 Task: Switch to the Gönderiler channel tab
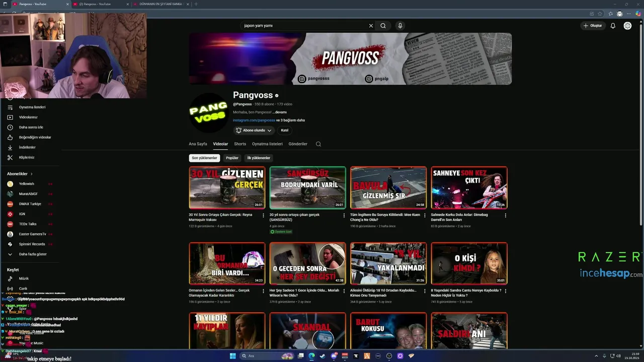pyautogui.click(x=298, y=144)
